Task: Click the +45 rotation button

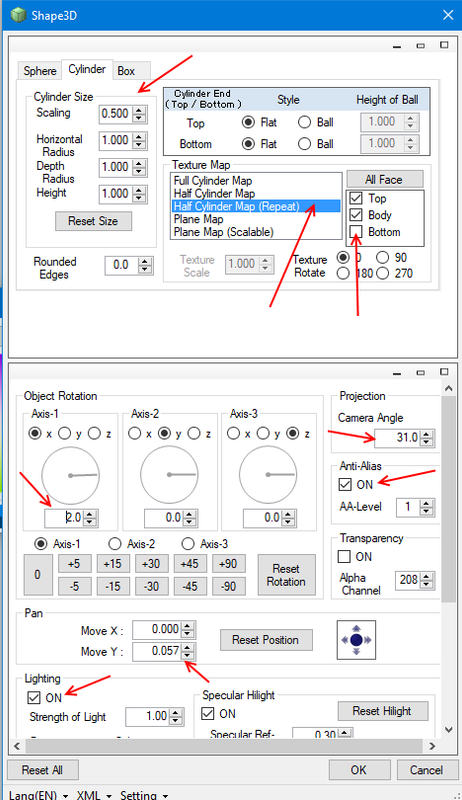Action: (x=190, y=564)
